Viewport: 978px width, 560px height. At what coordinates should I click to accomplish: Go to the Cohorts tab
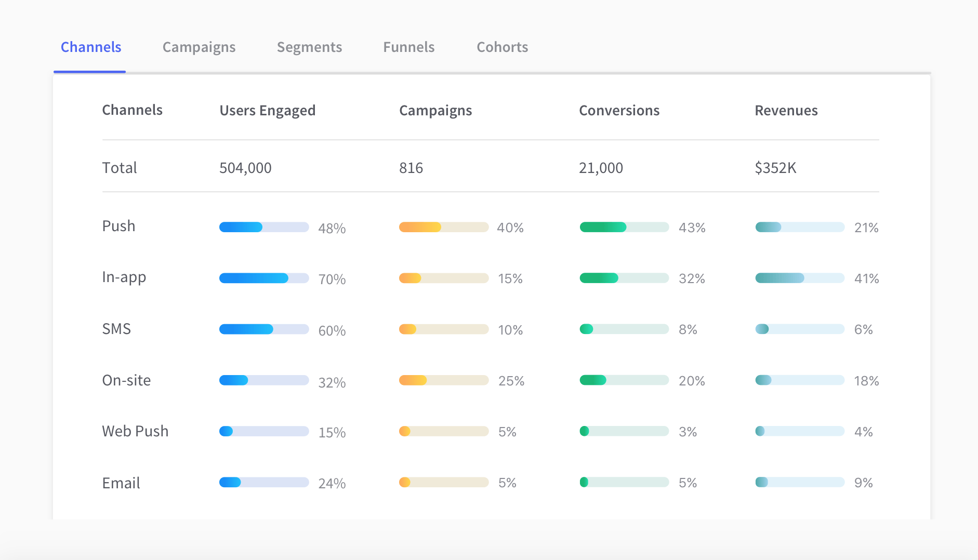(502, 47)
